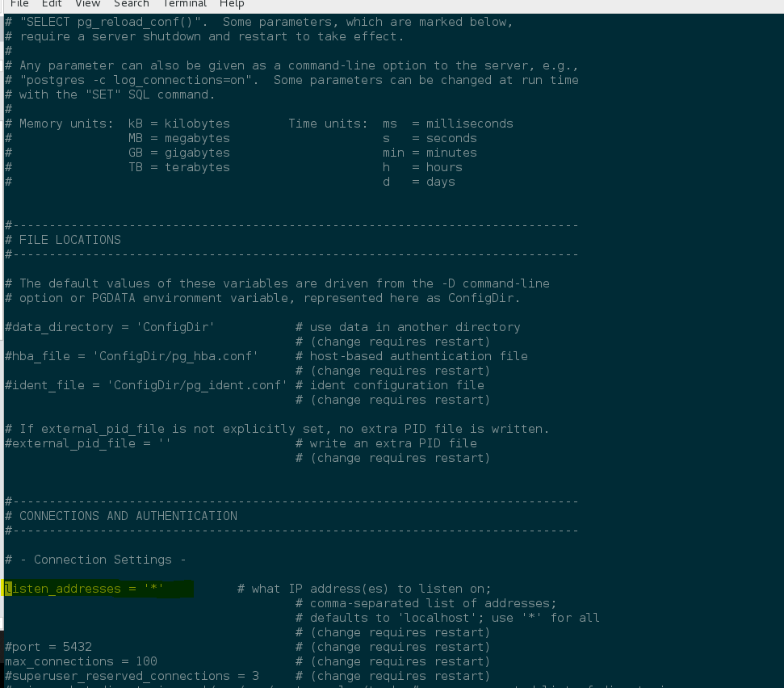Click the 'max_connections = 100' setting
The height and width of the screenshot is (688, 784).
pos(81,661)
